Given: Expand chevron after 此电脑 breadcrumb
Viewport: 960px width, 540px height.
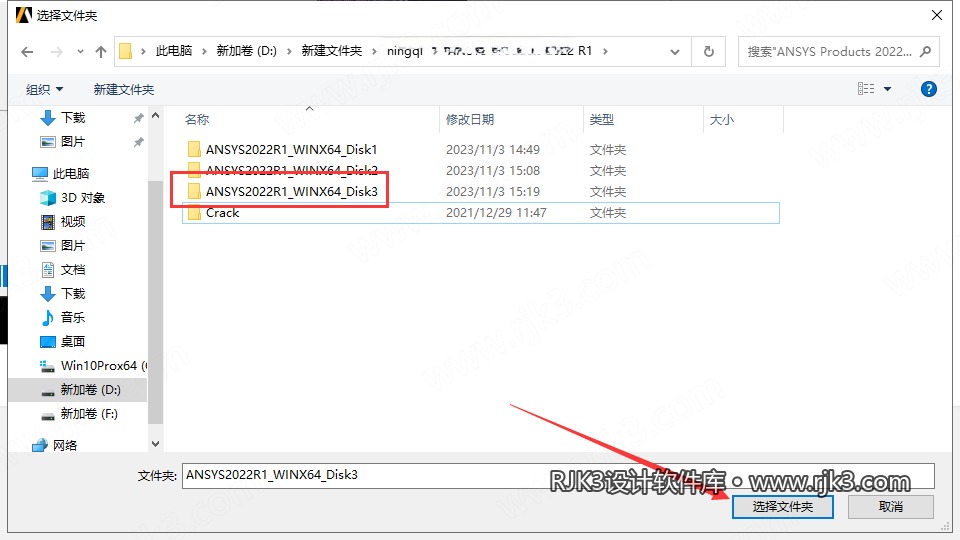Looking at the screenshot, I should point(204,51).
